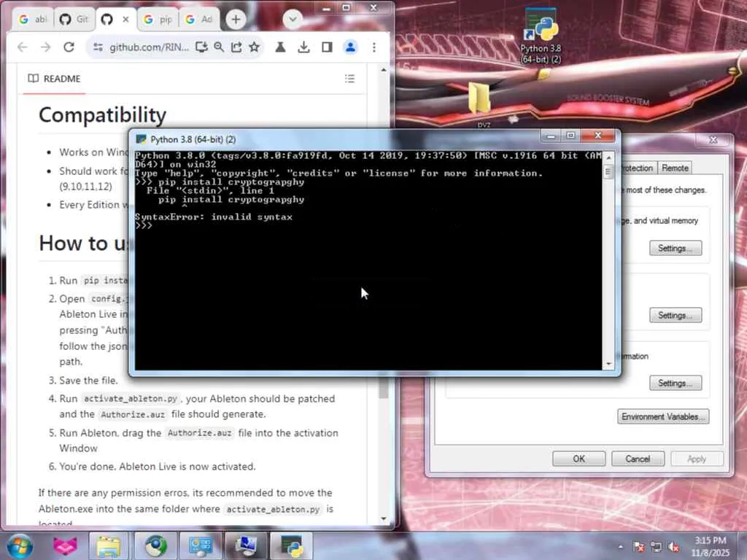
Task: Open Chrome downloads icon
Action: tap(303, 47)
